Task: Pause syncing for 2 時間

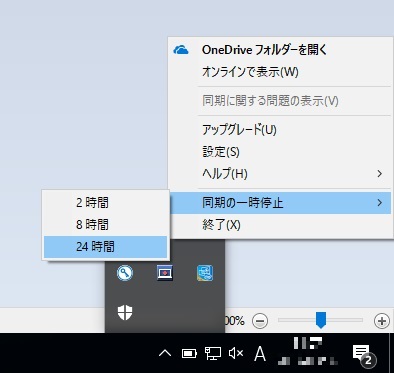Action: pos(105,202)
